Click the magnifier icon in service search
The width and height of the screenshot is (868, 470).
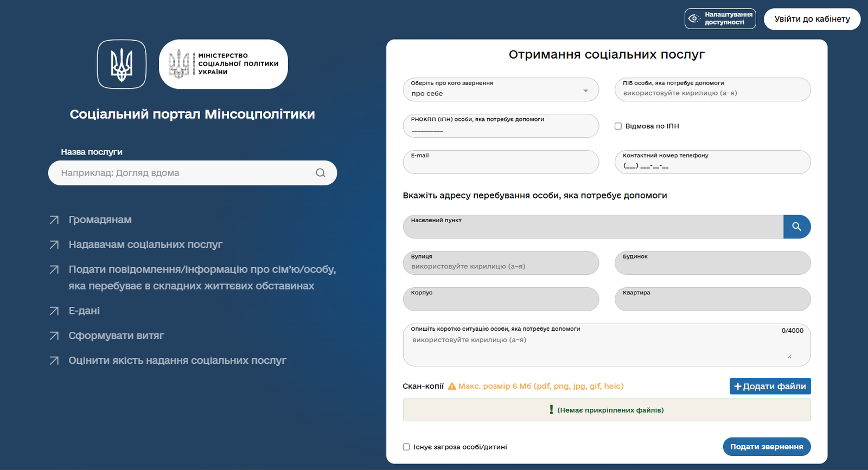321,173
